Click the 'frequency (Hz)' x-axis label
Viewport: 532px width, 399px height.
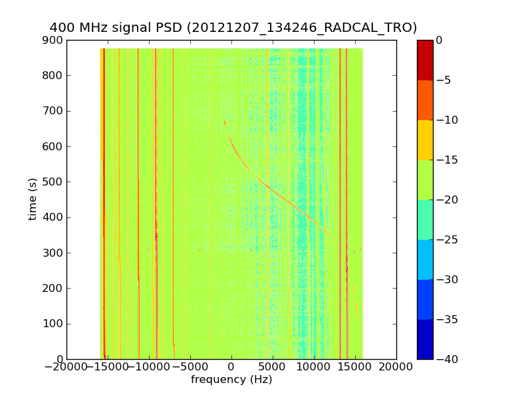[x=231, y=380]
